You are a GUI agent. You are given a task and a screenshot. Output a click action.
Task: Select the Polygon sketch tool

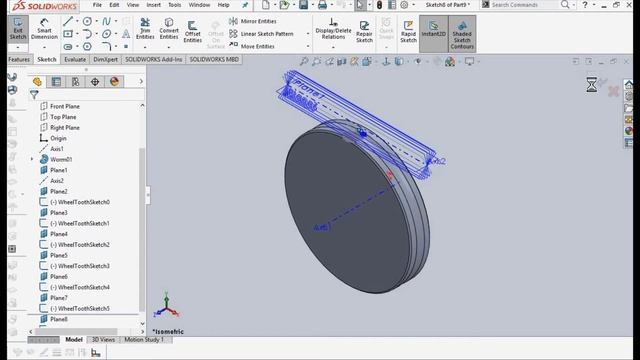tap(87, 47)
